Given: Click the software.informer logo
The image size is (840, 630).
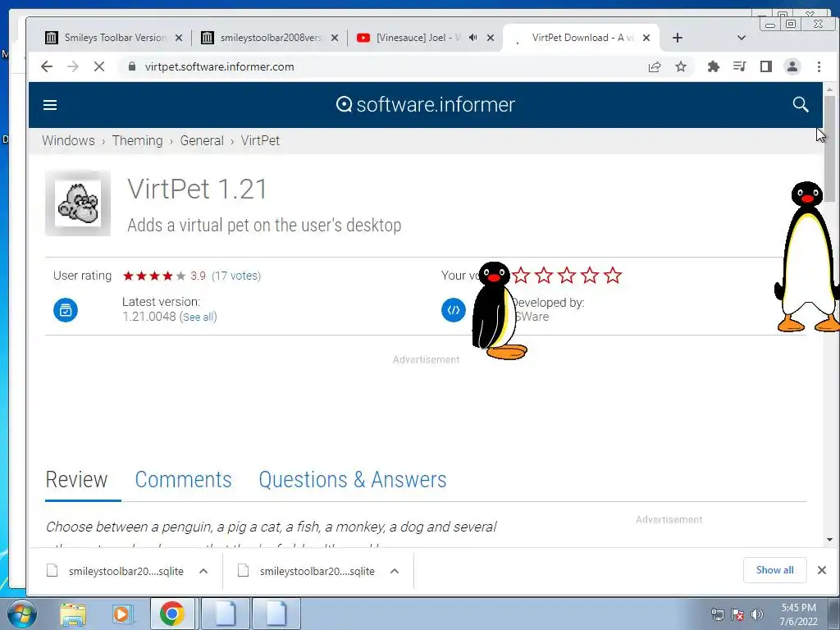Looking at the screenshot, I should click(426, 104).
